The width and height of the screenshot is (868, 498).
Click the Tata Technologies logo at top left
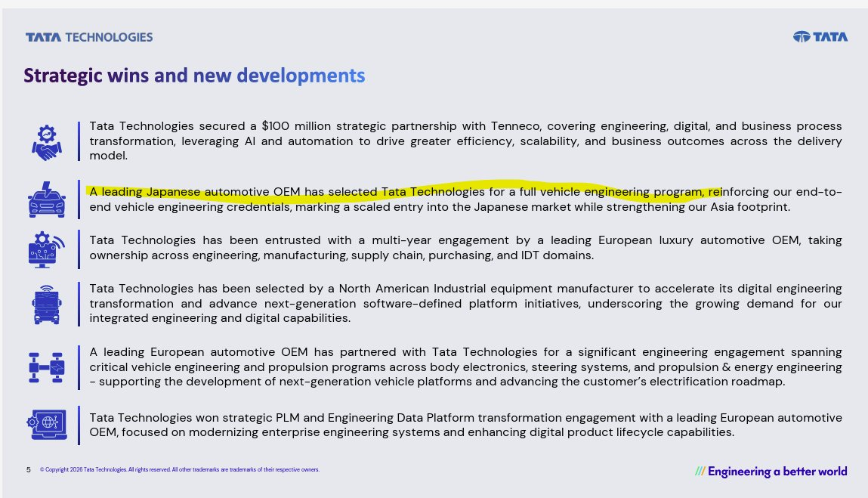(x=88, y=37)
